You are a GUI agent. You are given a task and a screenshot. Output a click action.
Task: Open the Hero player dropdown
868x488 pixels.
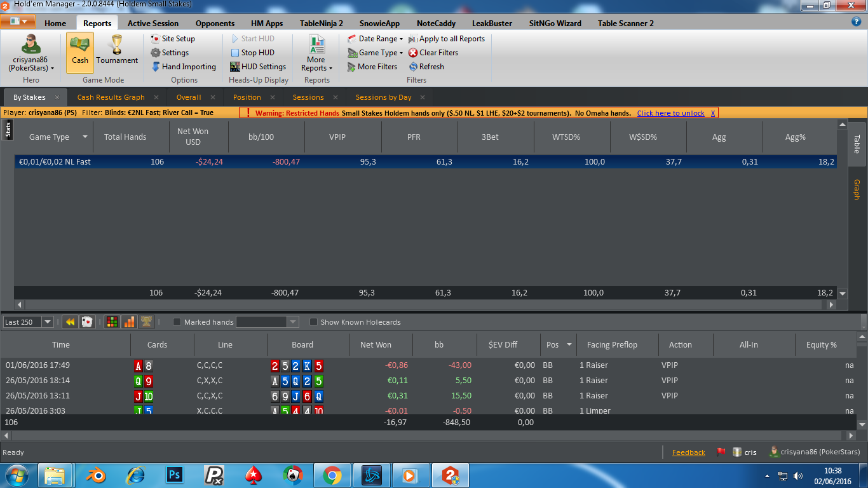[x=31, y=54]
